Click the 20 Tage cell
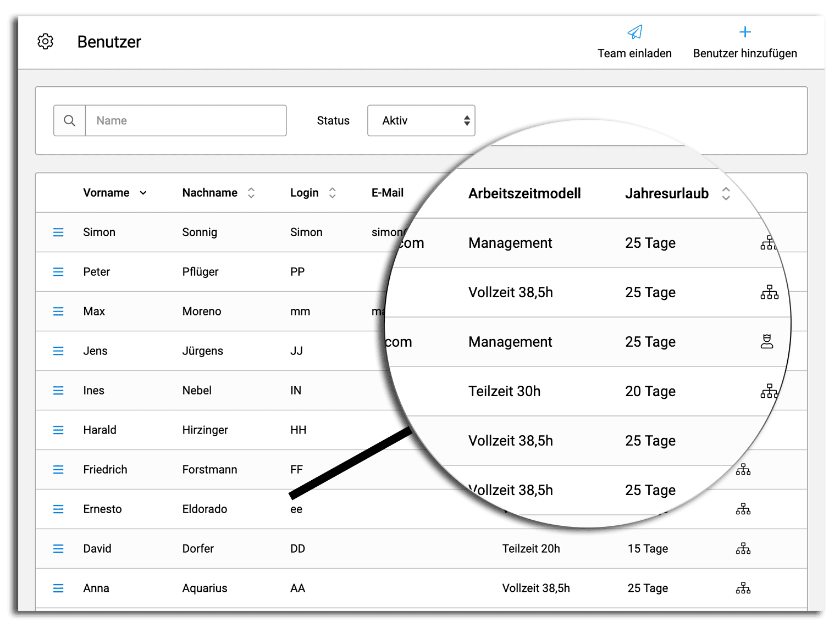 [x=650, y=391]
